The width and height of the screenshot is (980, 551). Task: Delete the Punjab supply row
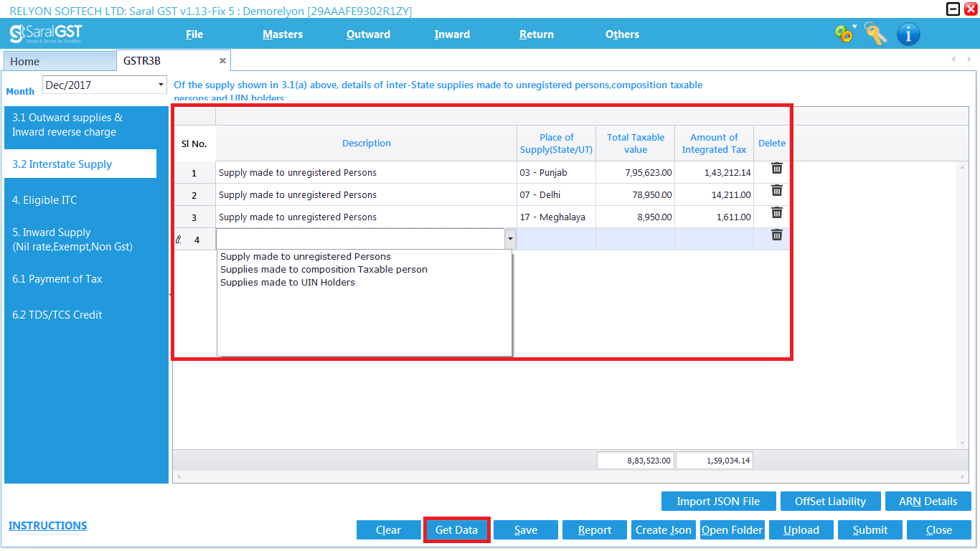click(x=777, y=168)
